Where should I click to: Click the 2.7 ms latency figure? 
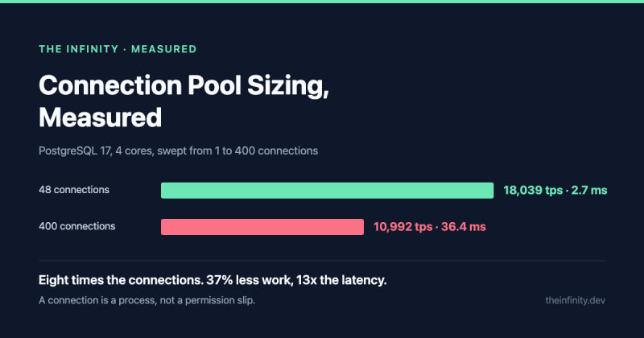589,191
